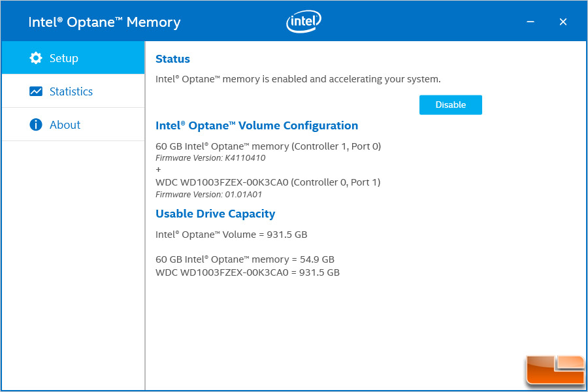
Task: Select 'WDC WD1003FZEX-00K3CA0 (Controller 0, Port 1)' line
Action: [x=268, y=182]
